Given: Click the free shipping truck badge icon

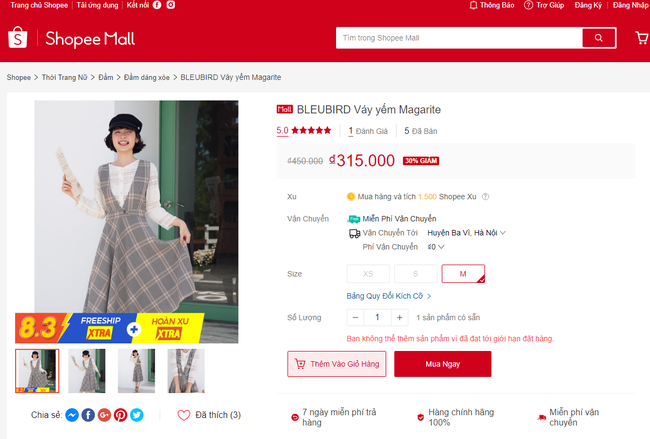Looking at the screenshot, I should click(354, 219).
